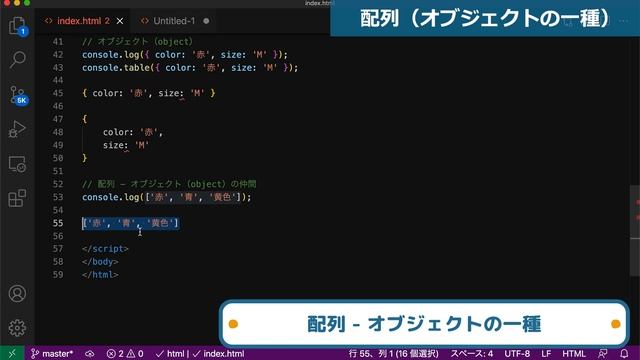Open Accounts icon in activity bar
640x360 pixels.
coord(17,293)
